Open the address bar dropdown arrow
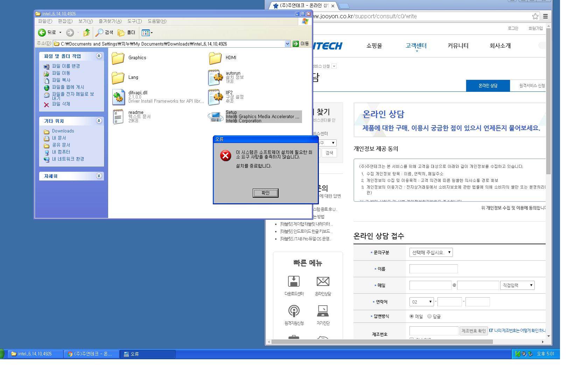 (287, 44)
